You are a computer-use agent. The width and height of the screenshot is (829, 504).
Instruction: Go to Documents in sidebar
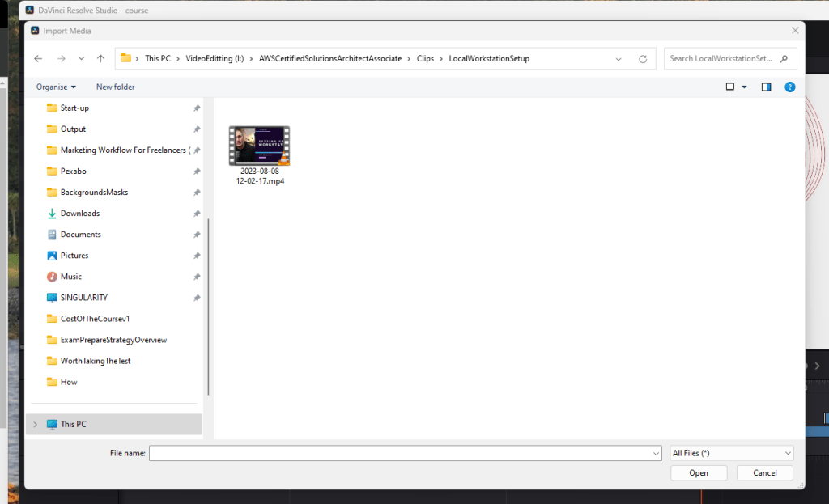click(x=80, y=235)
